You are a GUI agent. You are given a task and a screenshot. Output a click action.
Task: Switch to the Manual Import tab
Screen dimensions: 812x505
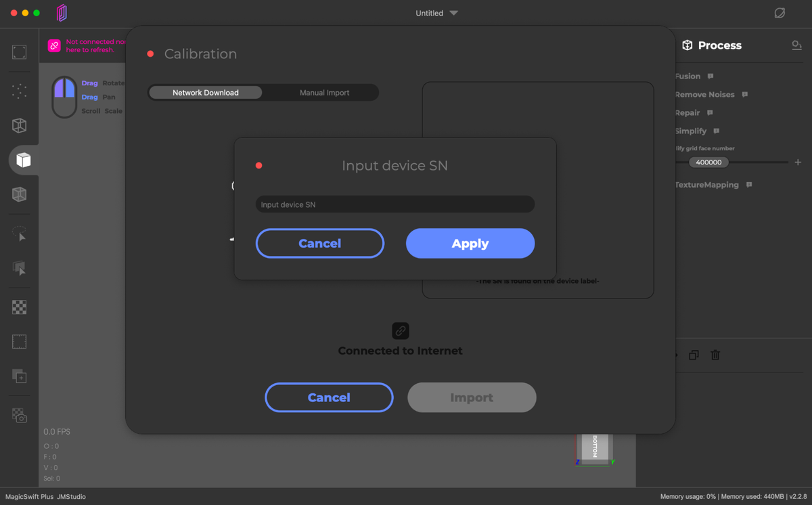(324, 93)
